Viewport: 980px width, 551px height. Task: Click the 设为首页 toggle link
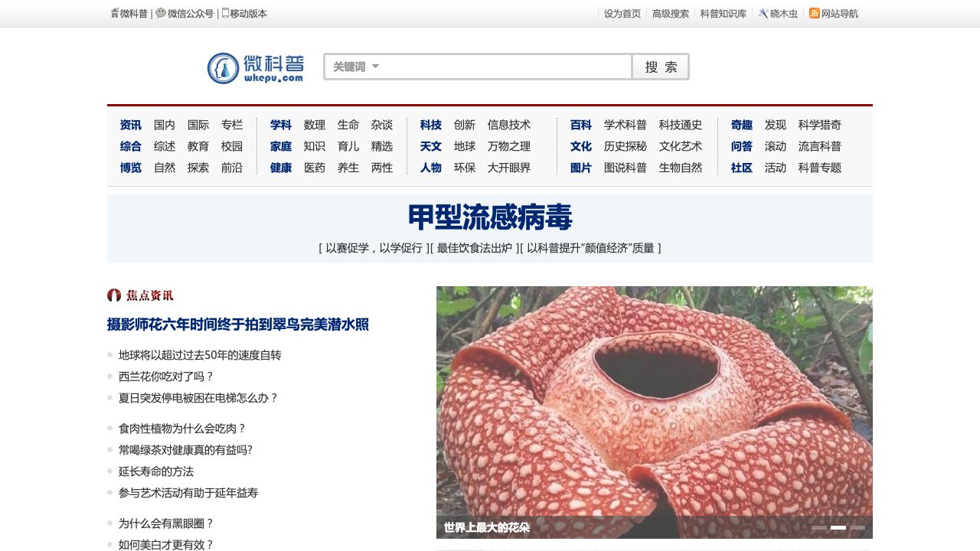pos(621,13)
